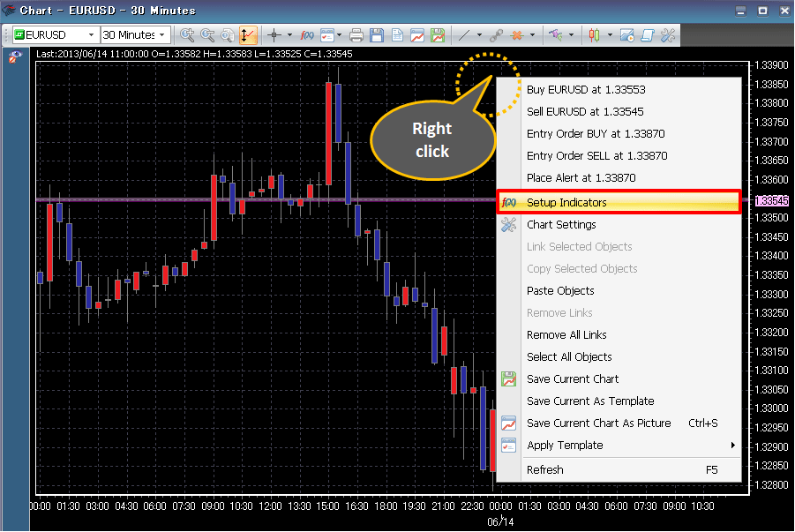Click the orange X delete objects icon
795x532 pixels.
point(517,35)
